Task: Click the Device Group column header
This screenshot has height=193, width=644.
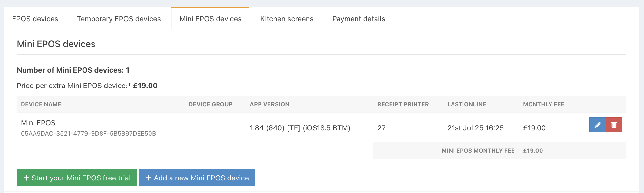Action: point(211,104)
